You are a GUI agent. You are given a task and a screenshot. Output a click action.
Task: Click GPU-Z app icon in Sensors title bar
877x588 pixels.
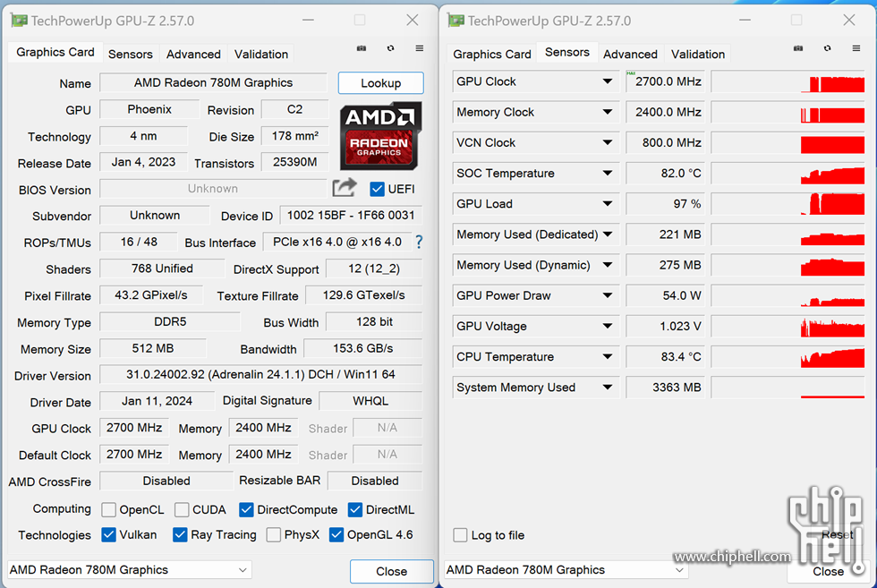tap(456, 21)
